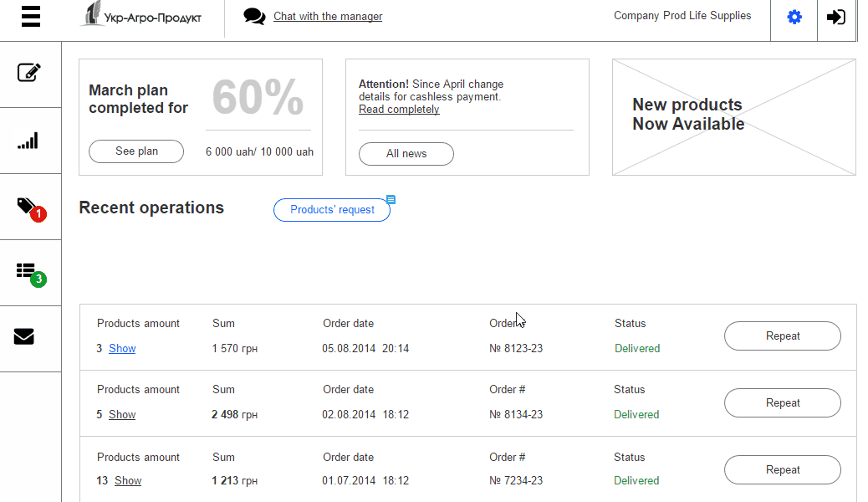Click the Read completely link
Viewport: 868px width, 502px height.
tap(399, 110)
